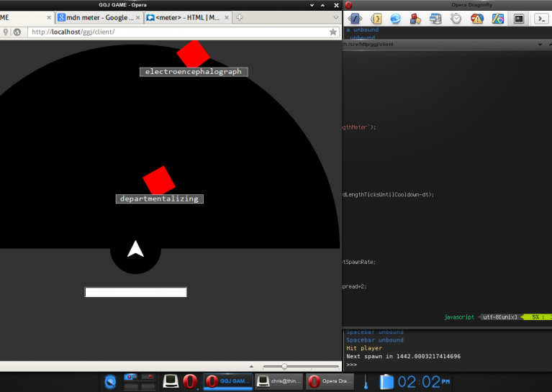Open the Documents panel in Dragonfly
This screenshot has width=552, height=392.
coord(356,19)
